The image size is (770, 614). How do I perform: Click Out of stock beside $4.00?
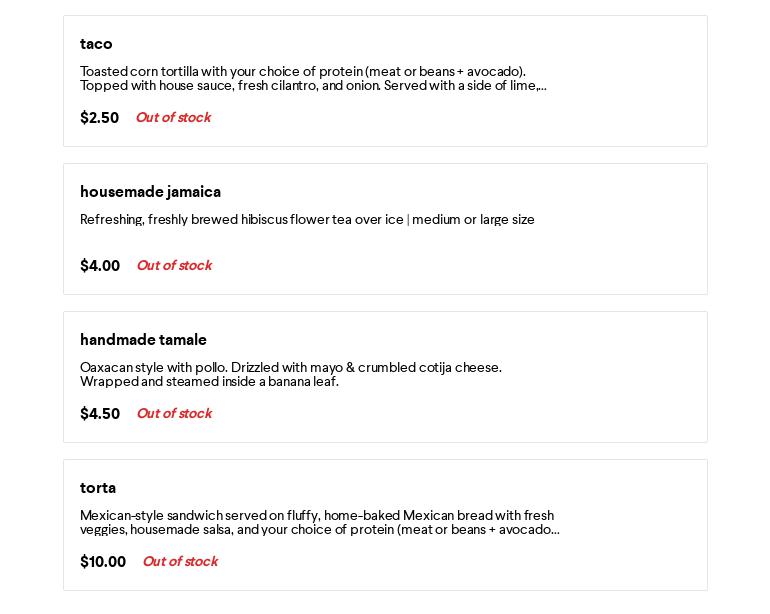(x=174, y=266)
